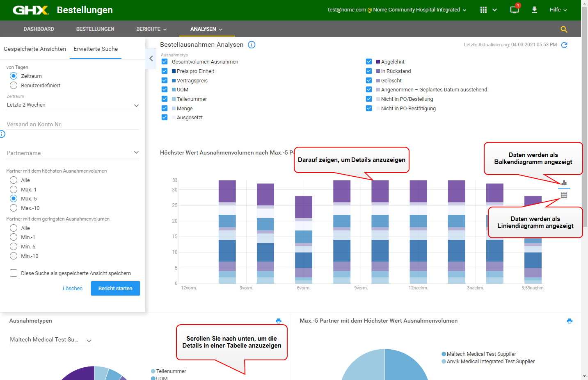This screenshot has width=588, height=380.
Task: Click the yellow search magnifier icon
Action: [564, 29]
